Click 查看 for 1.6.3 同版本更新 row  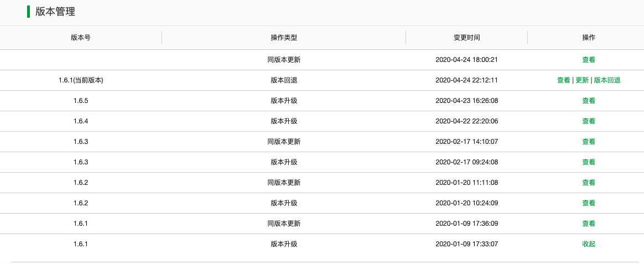pyautogui.click(x=589, y=142)
